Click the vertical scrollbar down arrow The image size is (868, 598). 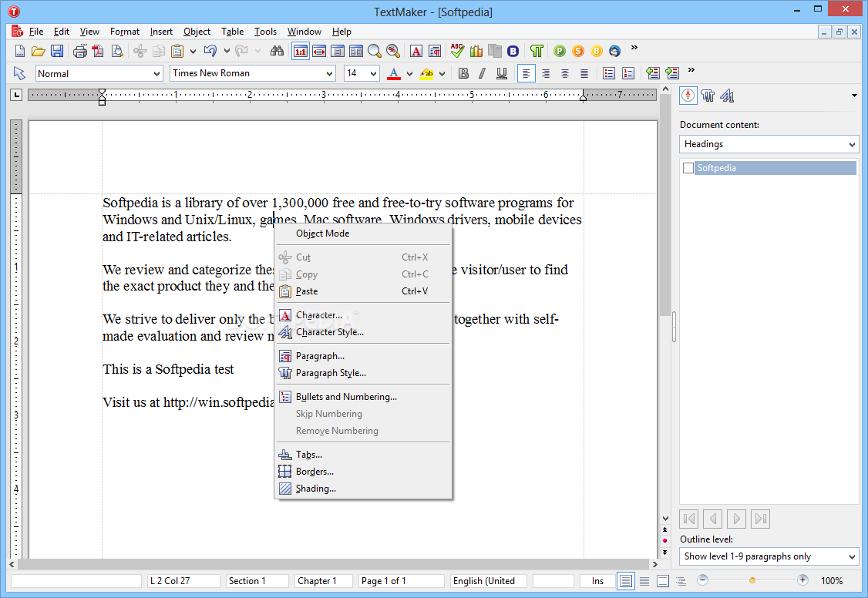[x=665, y=519]
